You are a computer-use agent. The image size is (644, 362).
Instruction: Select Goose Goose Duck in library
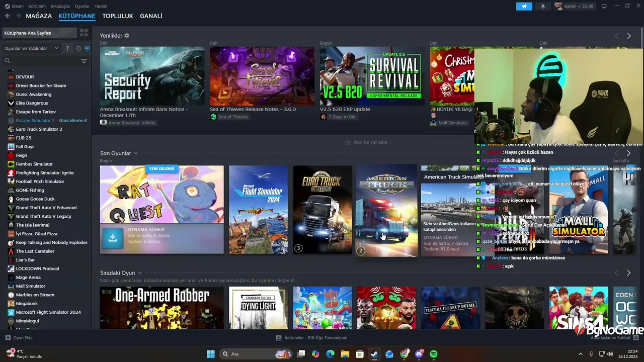[35, 199]
